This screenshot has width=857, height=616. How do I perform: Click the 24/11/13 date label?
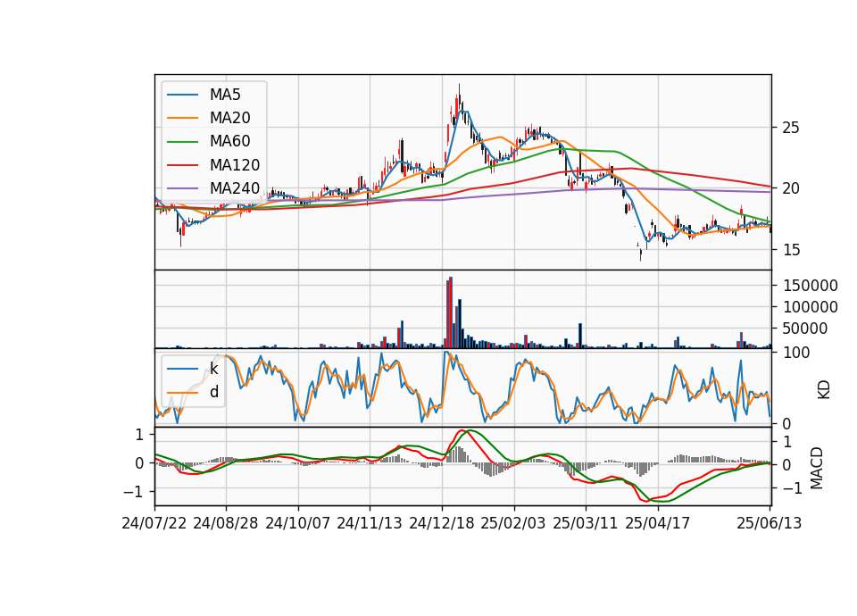pos(370,523)
